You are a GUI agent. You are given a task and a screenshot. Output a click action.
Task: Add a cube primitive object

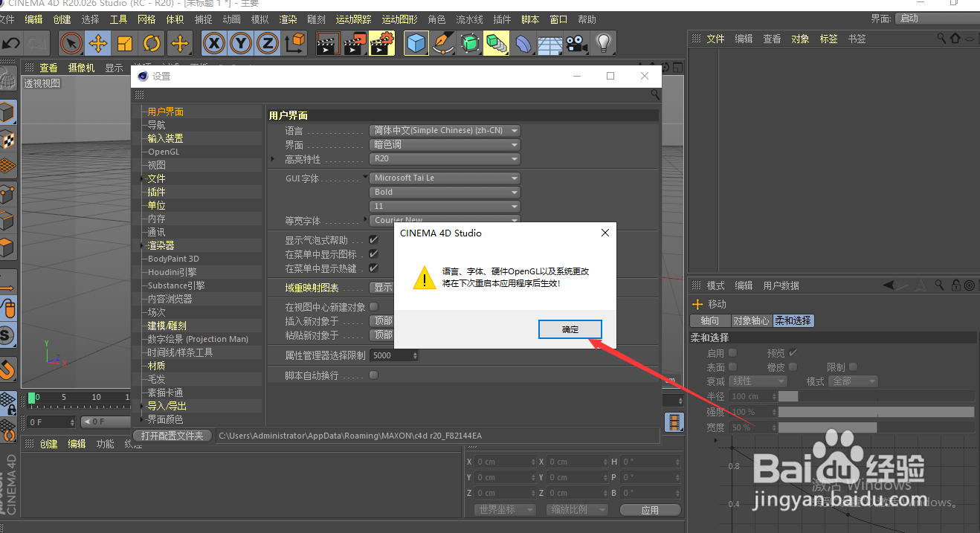[416, 44]
